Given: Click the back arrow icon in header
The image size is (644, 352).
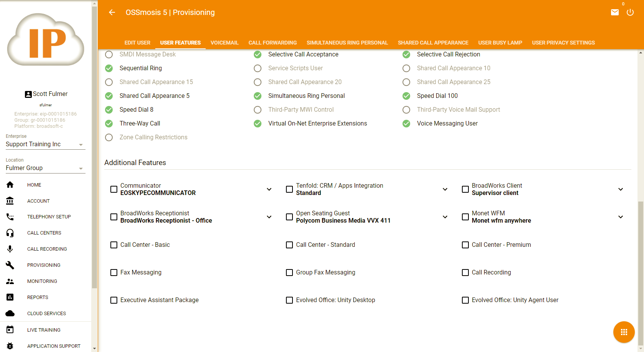Looking at the screenshot, I should [x=112, y=12].
